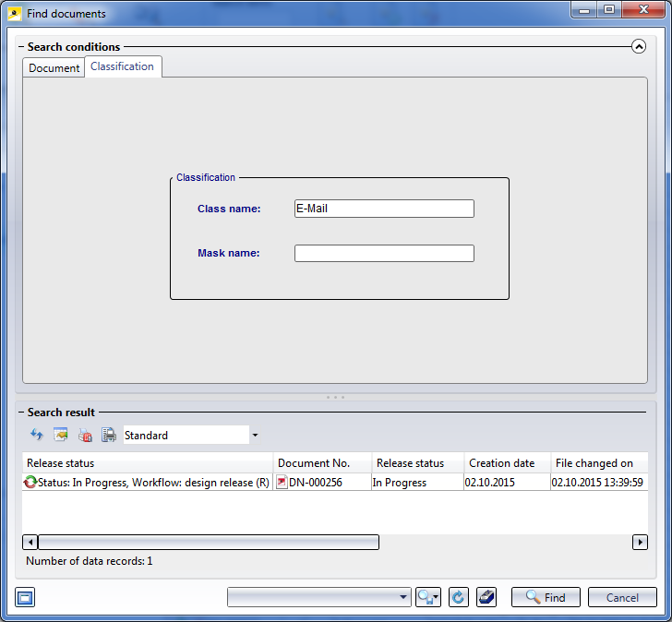Click the second Release status column header
The height and width of the screenshot is (622, 672).
click(418, 463)
